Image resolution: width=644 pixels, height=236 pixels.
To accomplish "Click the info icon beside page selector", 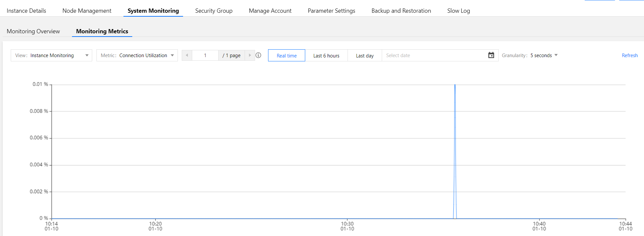I will click(258, 55).
